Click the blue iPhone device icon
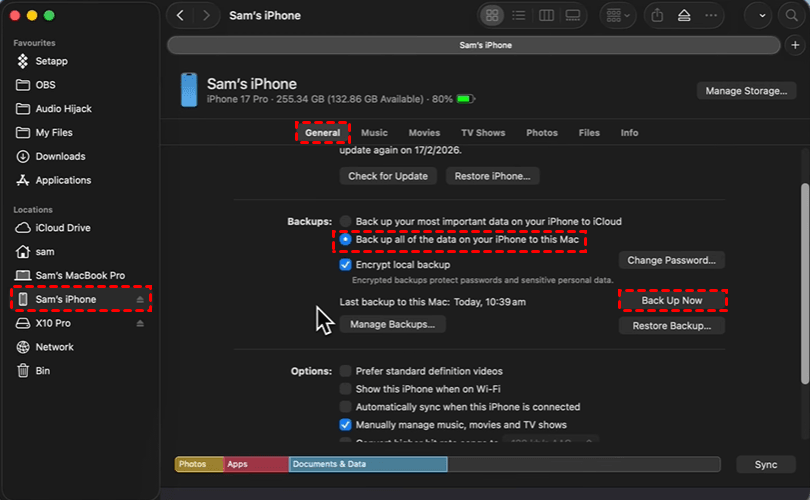The height and width of the screenshot is (500, 810). pyautogui.click(x=189, y=90)
